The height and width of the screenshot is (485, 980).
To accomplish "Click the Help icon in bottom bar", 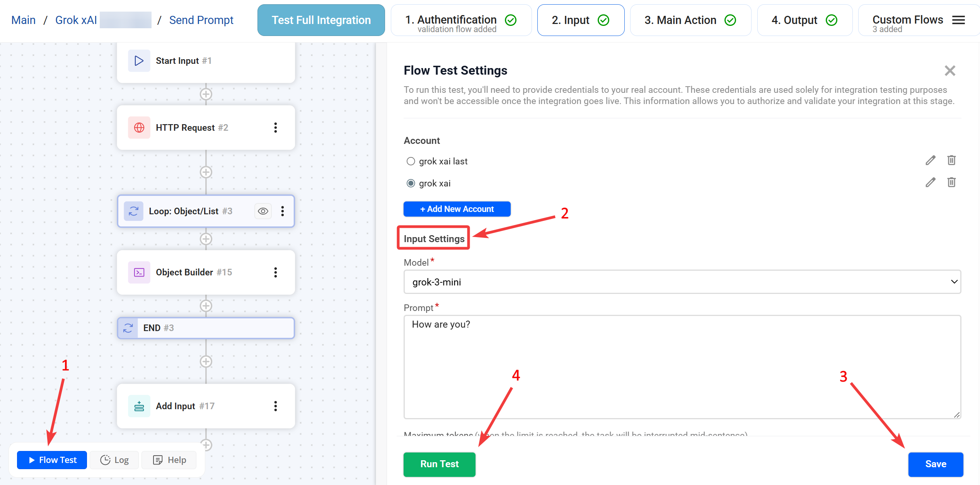I will click(158, 460).
